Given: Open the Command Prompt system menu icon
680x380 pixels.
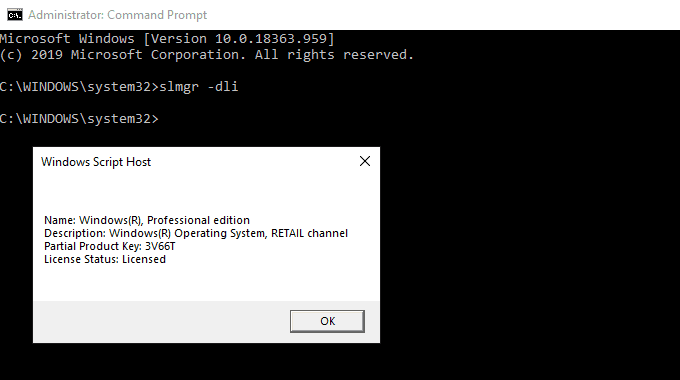Looking at the screenshot, I should tap(15, 15).
